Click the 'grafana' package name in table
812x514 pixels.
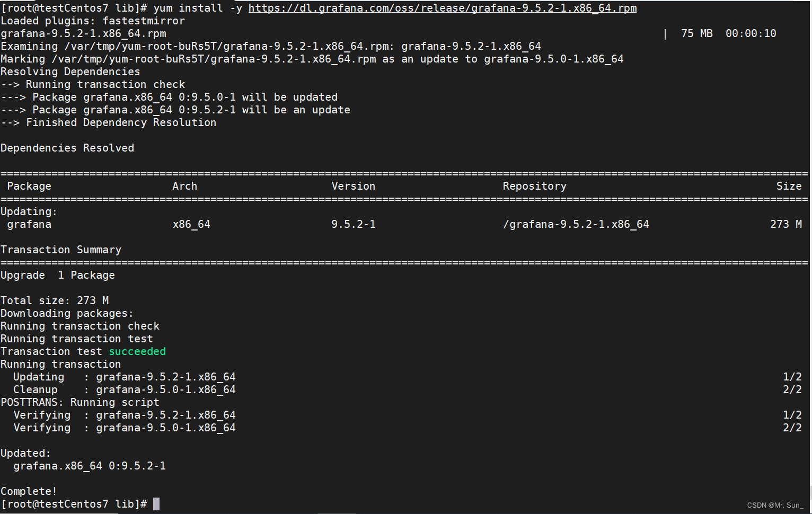click(29, 224)
